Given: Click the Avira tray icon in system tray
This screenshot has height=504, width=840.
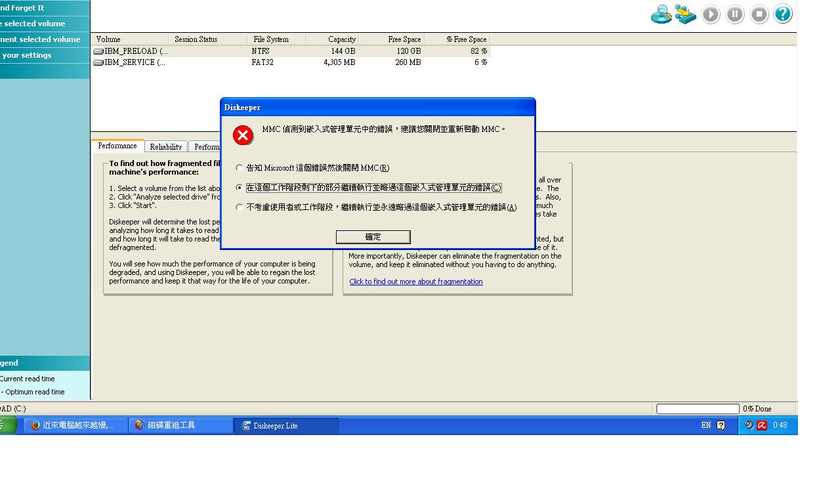Looking at the screenshot, I should (x=762, y=425).
